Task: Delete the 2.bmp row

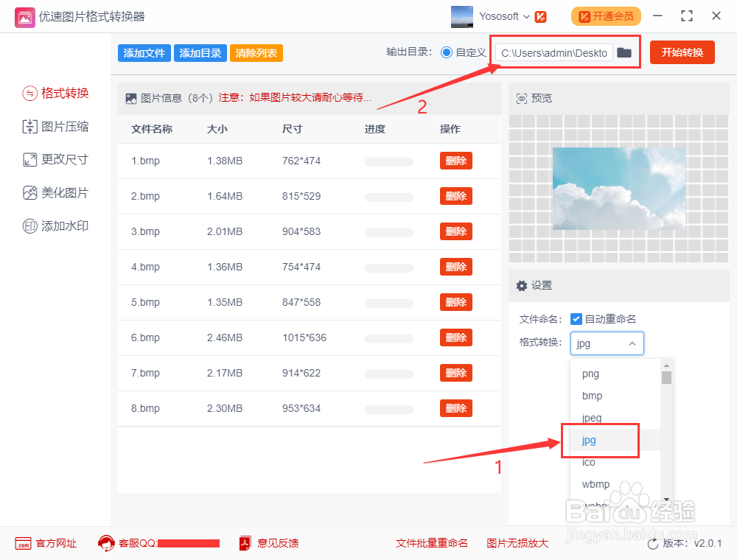Action: (x=456, y=196)
